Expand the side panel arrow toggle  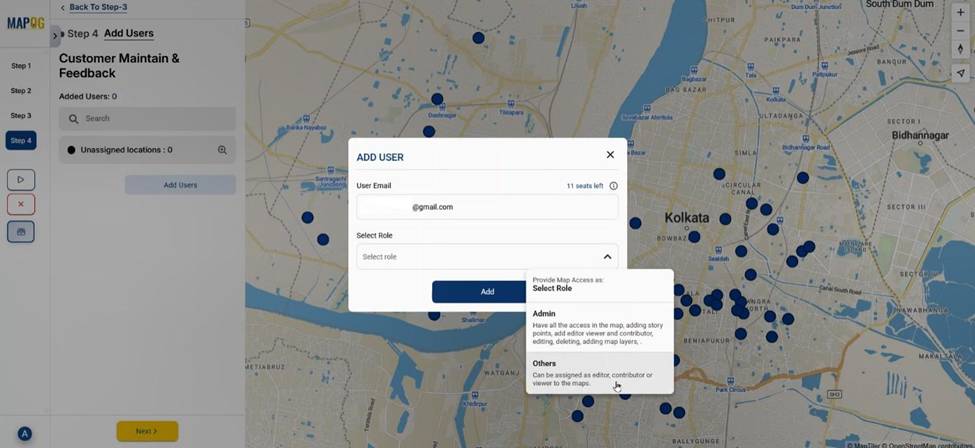click(x=55, y=35)
